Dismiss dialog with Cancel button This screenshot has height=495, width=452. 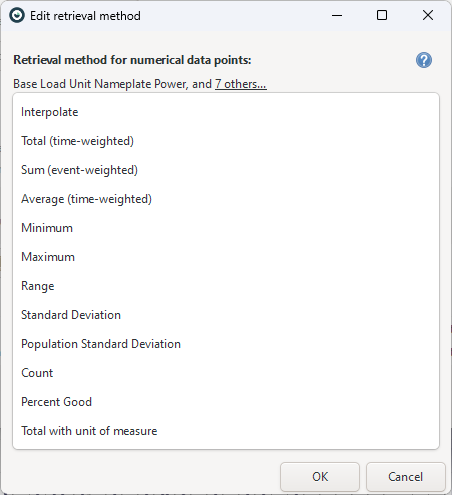pos(406,477)
